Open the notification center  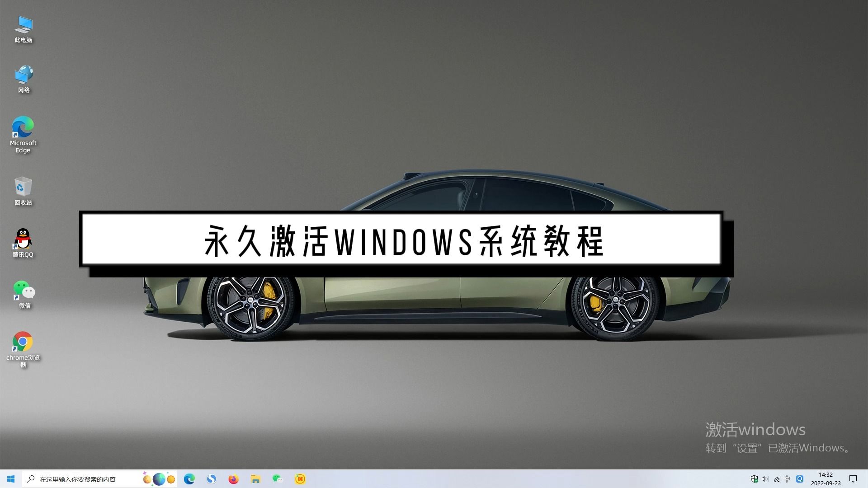point(853,479)
